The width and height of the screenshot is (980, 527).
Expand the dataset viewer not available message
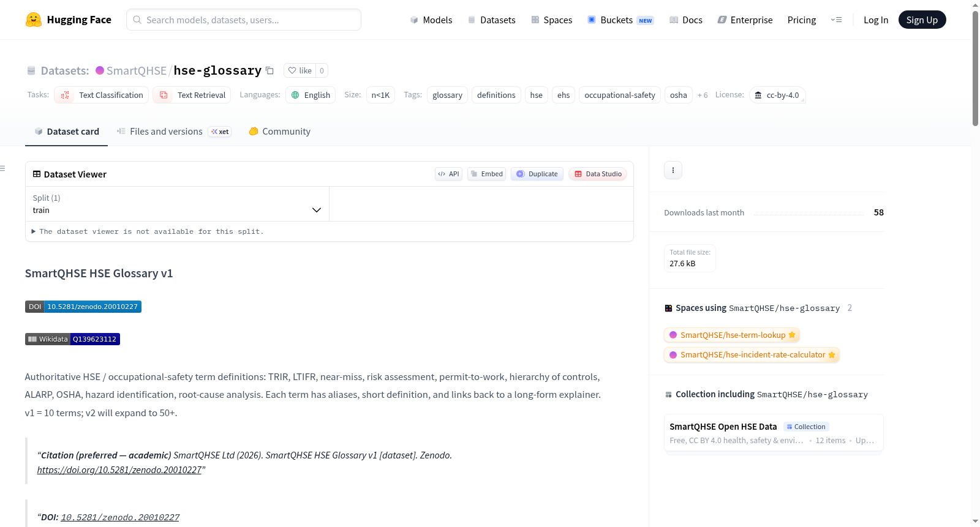148,231
